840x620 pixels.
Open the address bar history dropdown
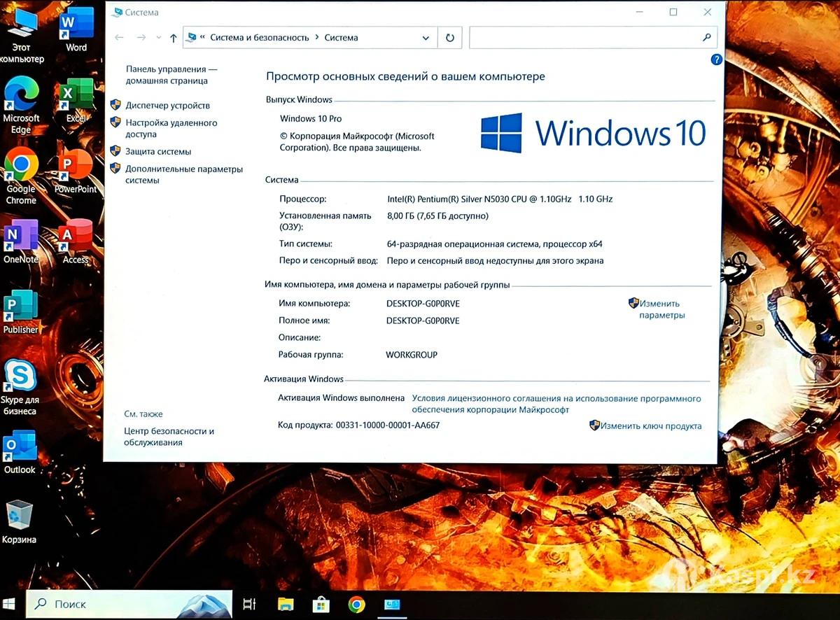[x=426, y=38]
